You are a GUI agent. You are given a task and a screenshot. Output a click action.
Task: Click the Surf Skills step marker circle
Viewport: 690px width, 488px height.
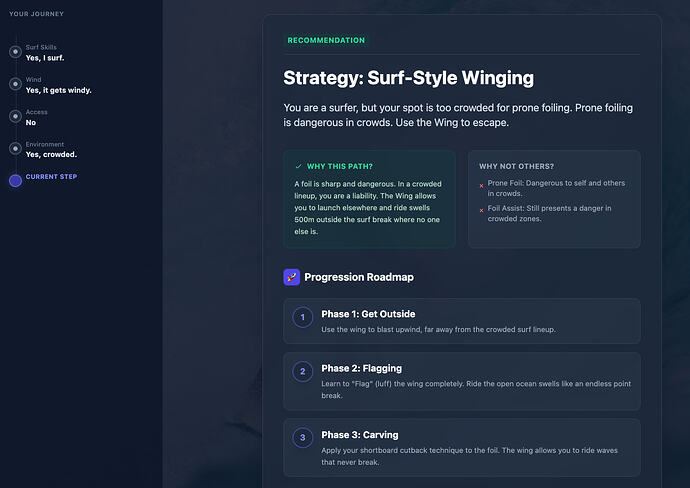15,52
